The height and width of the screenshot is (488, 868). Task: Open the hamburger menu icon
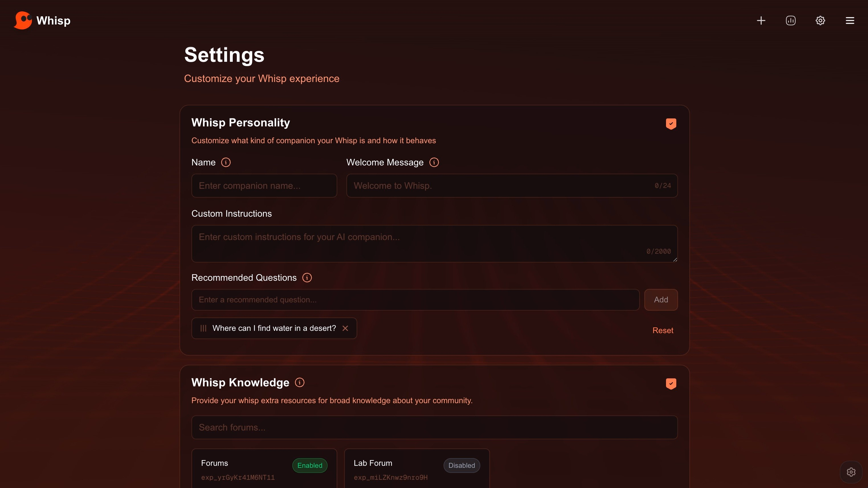pyautogui.click(x=850, y=20)
